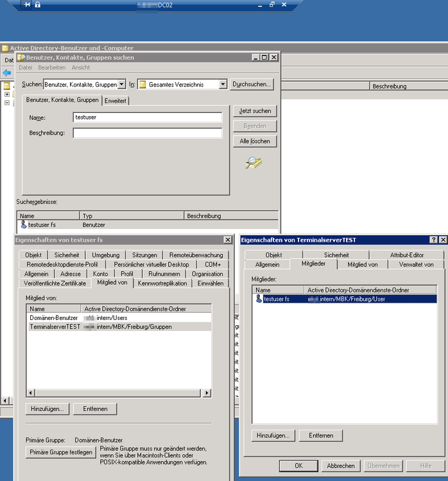Select the testuser fs icon in the search results
The image size is (448, 481).
24,225
